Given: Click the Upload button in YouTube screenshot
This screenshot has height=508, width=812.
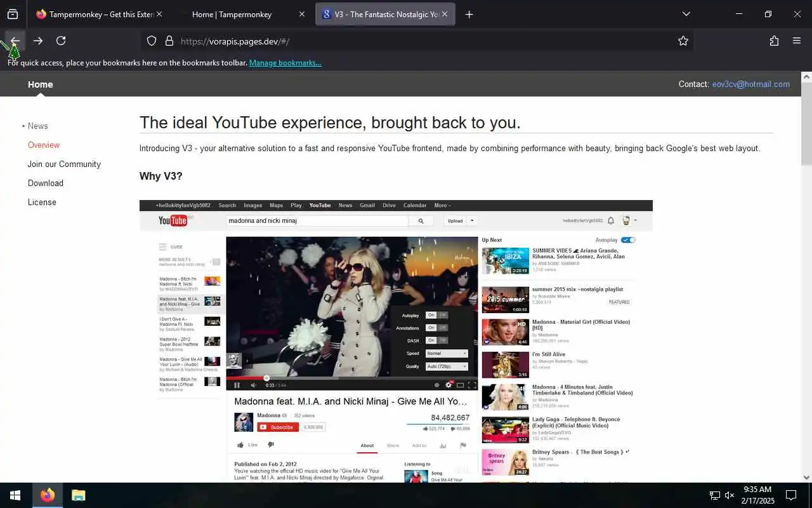Looking at the screenshot, I should pos(455,221).
